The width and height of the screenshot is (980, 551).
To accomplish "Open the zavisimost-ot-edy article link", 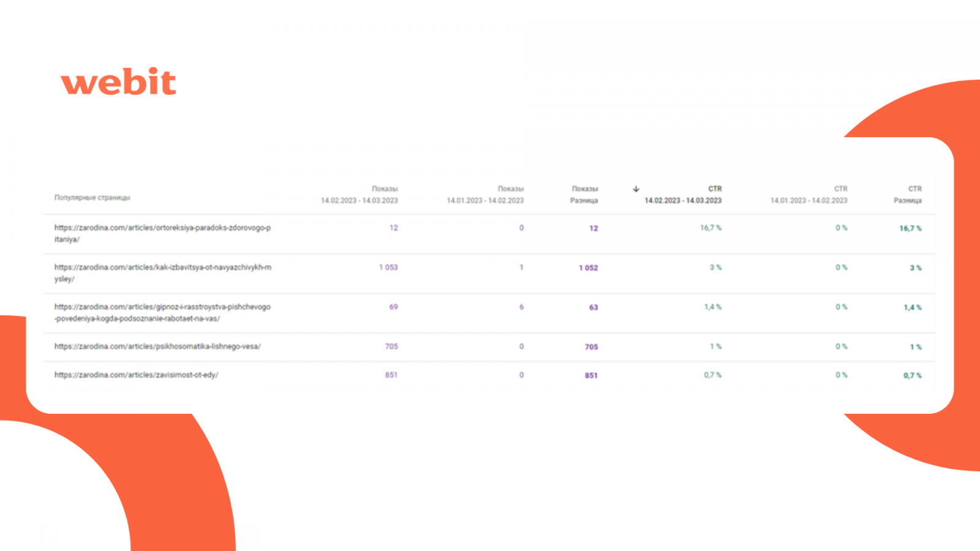I will (x=136, y=375).
